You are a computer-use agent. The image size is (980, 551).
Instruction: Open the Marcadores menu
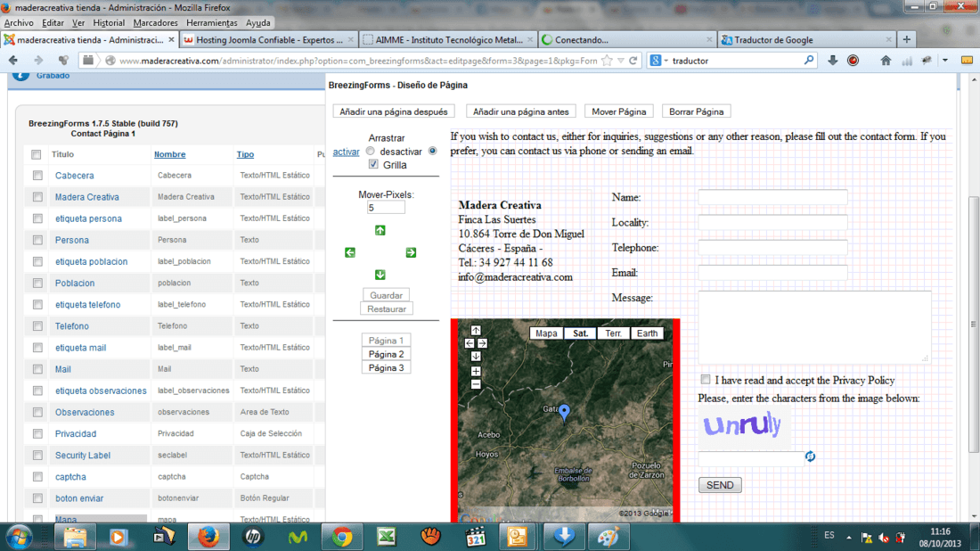(x=156, y=22)
